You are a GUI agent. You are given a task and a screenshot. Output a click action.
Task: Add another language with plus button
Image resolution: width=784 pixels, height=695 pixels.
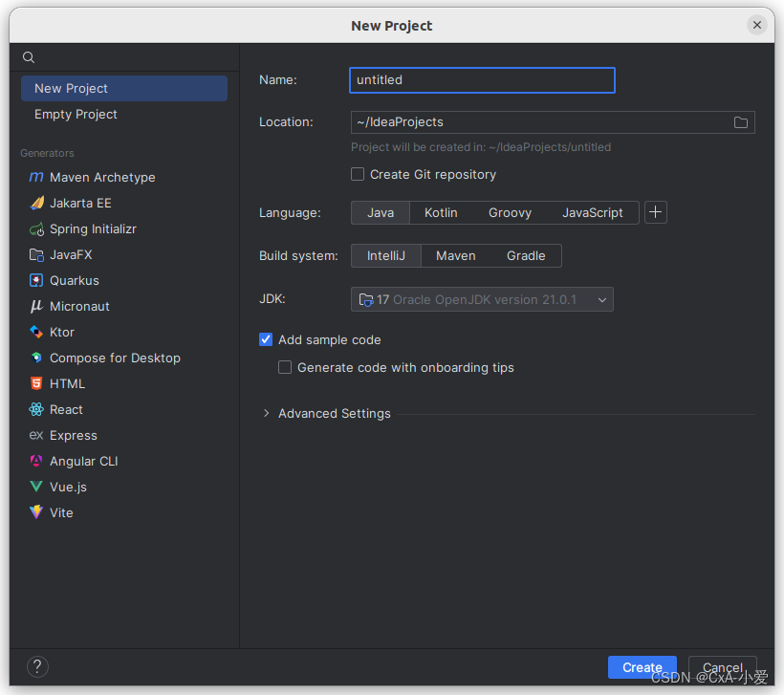click(656, 212)
